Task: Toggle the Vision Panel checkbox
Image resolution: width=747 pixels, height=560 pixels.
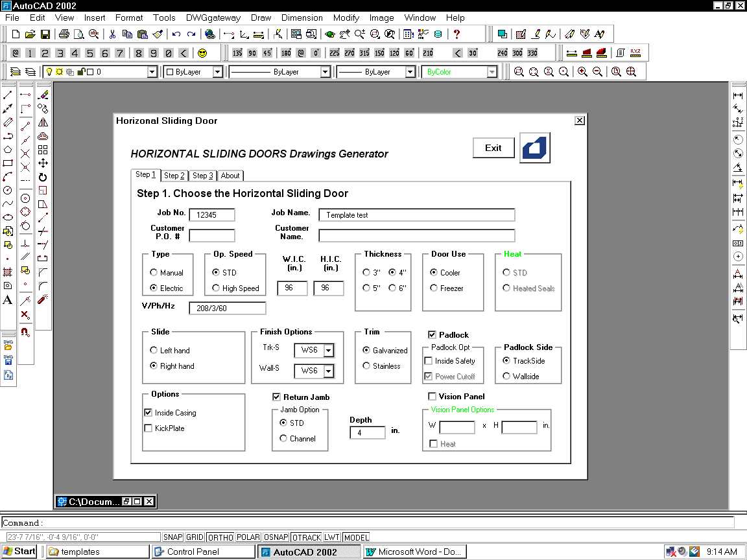Action: (432, 397)
